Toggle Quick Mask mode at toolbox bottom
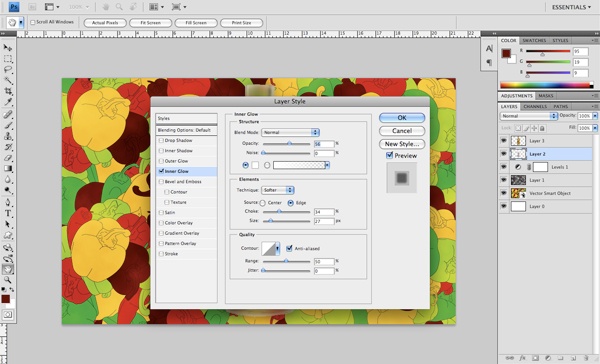The width and height of the screenshot is (600, 364). (8, 315)
